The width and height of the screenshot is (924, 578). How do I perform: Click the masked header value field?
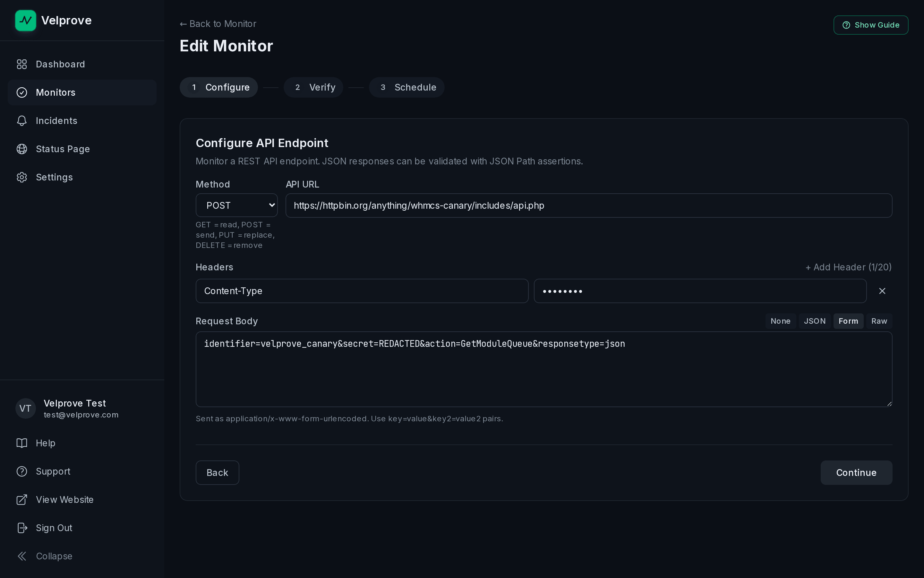click(700, 291)
